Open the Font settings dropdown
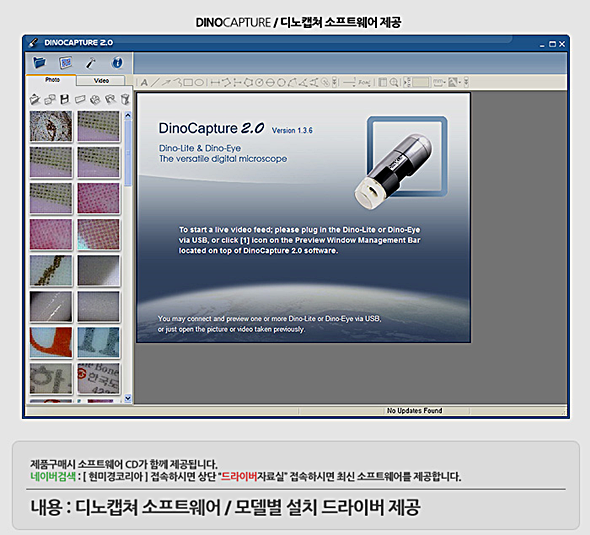The width and height of the screenshot is (590, 535). 364,82
